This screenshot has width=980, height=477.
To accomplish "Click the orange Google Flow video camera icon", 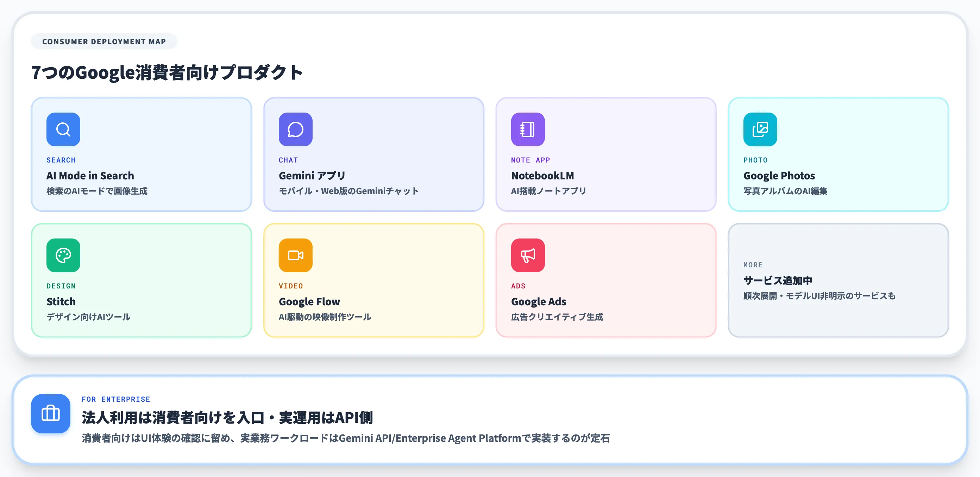I will pos(296,255).
